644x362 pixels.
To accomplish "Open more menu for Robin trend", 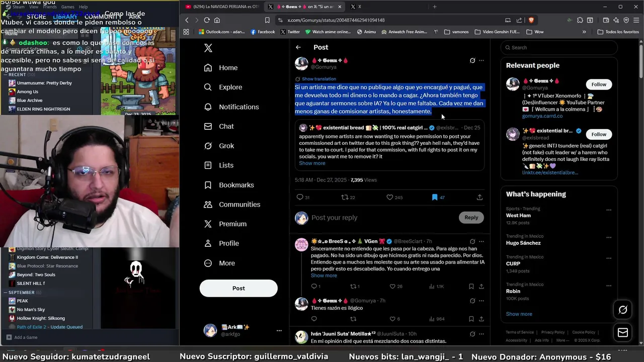I will pyautogui.click(x=609, y=286).
